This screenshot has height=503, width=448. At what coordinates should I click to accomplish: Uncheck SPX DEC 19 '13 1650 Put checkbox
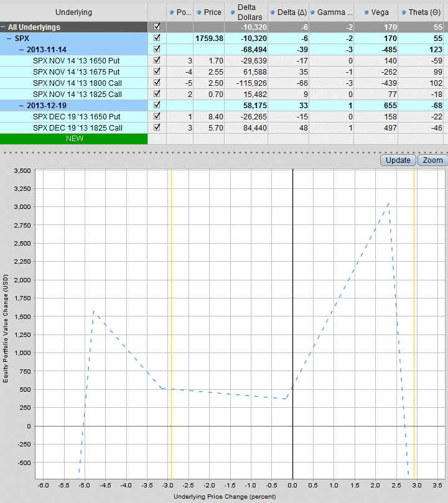pyautogui.click(x=157, y=116)
